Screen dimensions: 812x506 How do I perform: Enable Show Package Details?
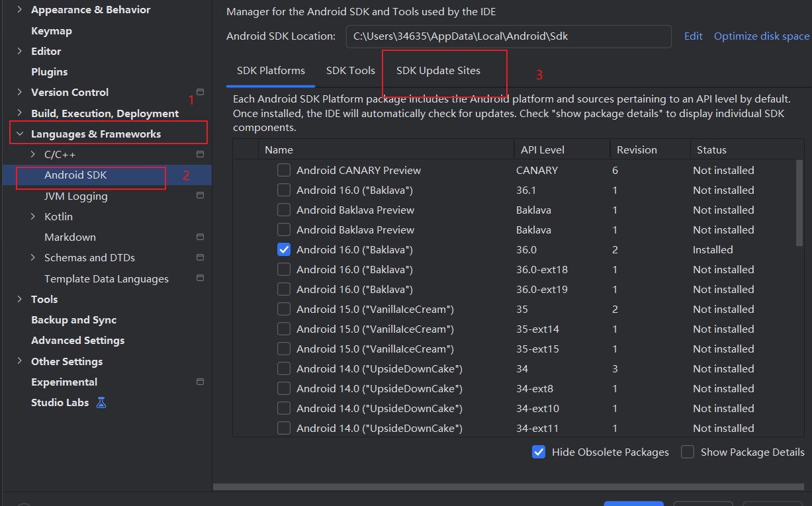click(687, 452)
